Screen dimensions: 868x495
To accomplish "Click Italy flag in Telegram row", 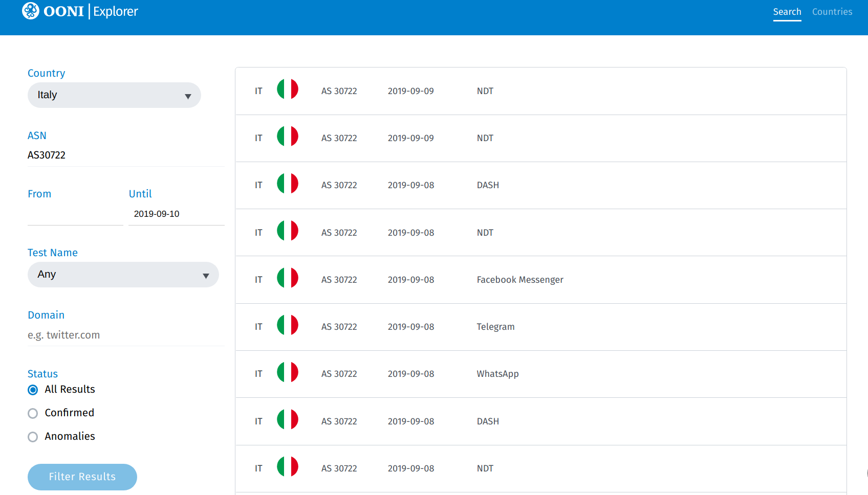I will tap(288, 325).
